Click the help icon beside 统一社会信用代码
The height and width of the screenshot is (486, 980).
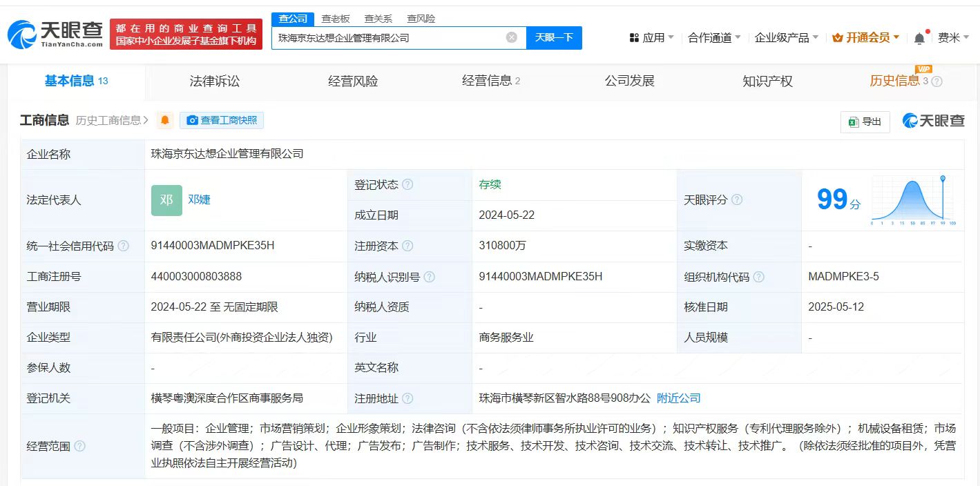123,246
